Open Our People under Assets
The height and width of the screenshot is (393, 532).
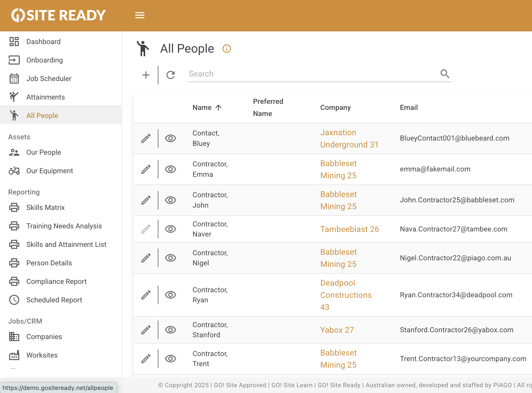point(61,152)
